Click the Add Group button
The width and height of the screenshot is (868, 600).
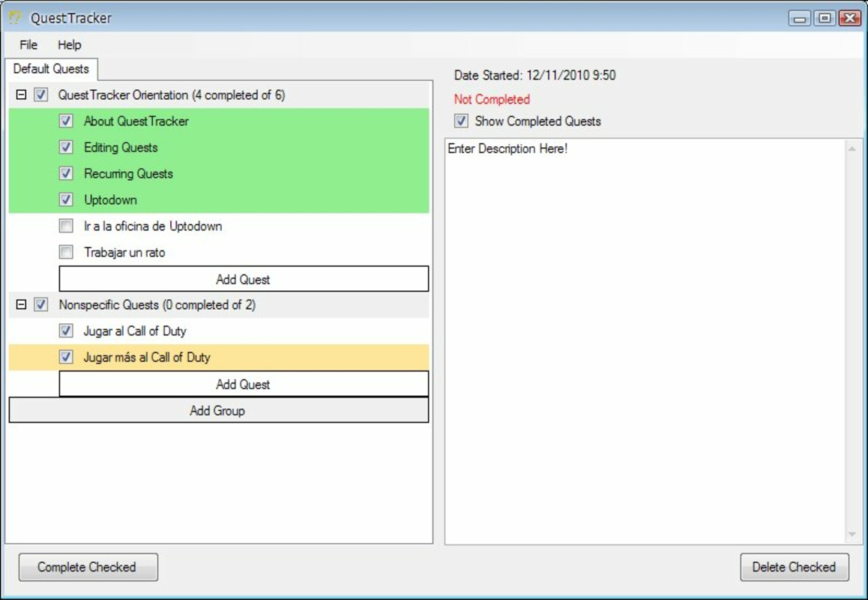(219, 410)
